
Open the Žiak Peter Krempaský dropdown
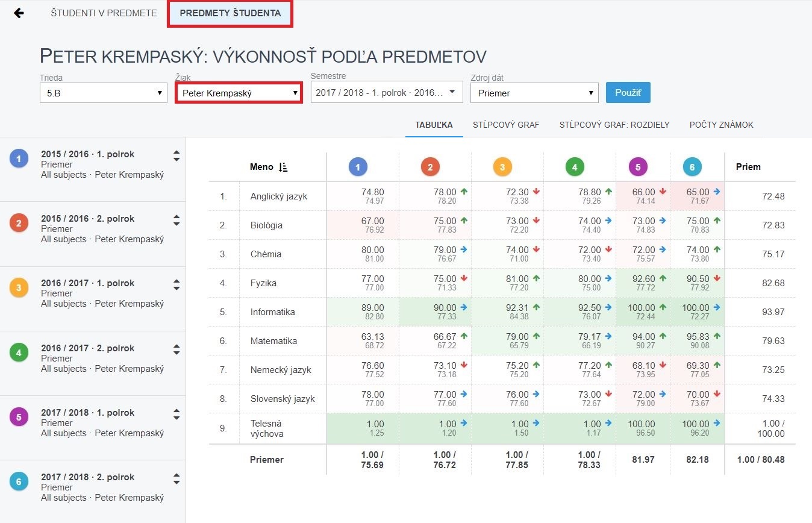[x=239, y=93]
